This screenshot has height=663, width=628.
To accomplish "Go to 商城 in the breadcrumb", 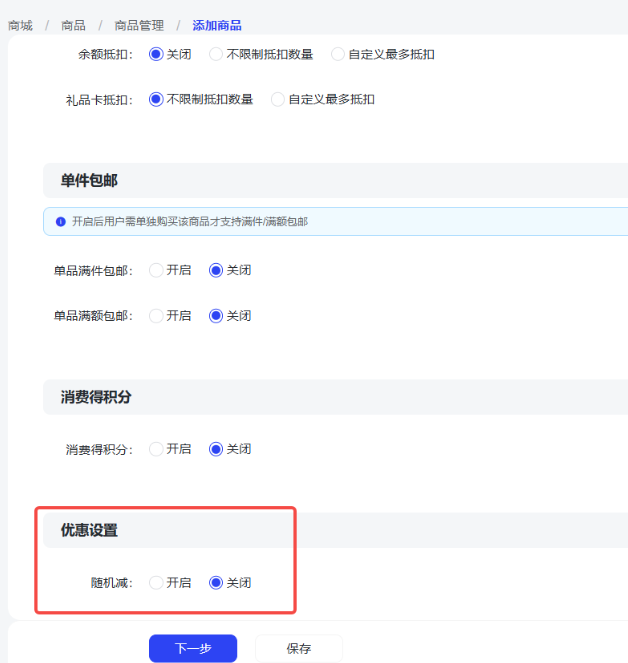I will (x=21, y=25).
